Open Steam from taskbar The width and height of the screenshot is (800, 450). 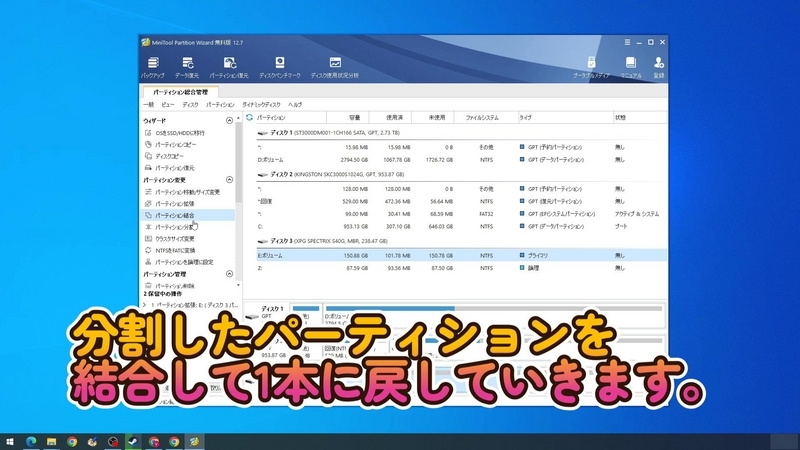(x=133, y=442)
